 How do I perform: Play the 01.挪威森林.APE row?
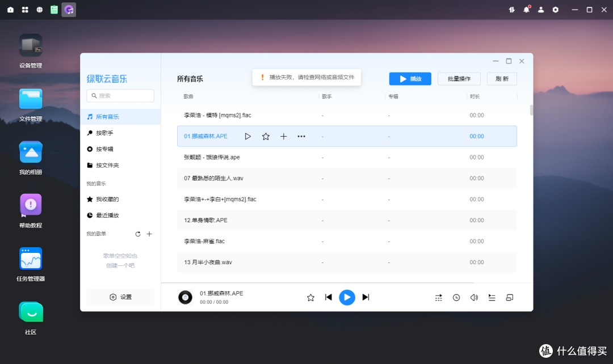(x=247, y=136)
